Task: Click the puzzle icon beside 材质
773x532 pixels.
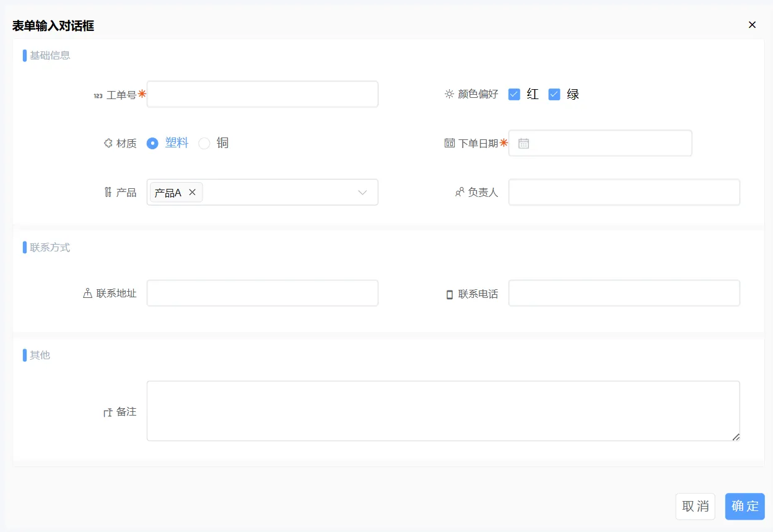Action: click(x=108, y=143)
